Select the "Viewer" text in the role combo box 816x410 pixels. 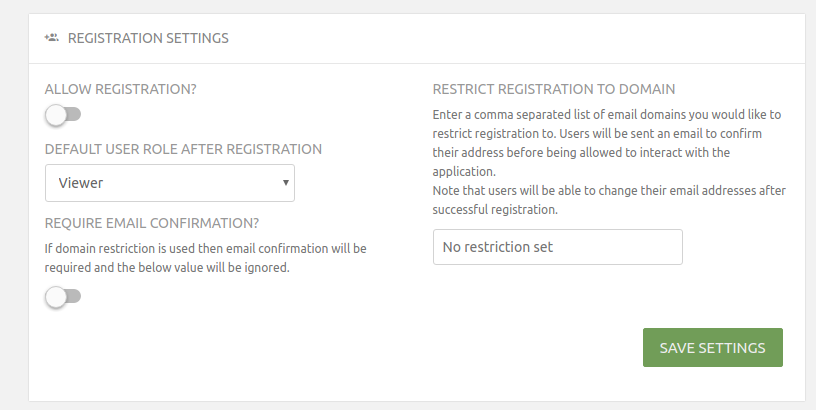[x=81, y=183]
